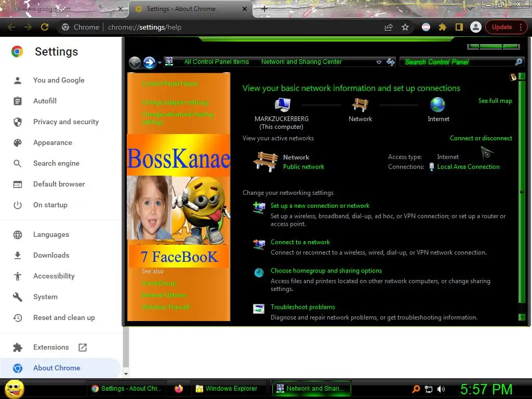The width and height of the screenshot is (532, 399).
Task: Click MARKZUCKERBERG computer icon
Action: tap(282, 104)
